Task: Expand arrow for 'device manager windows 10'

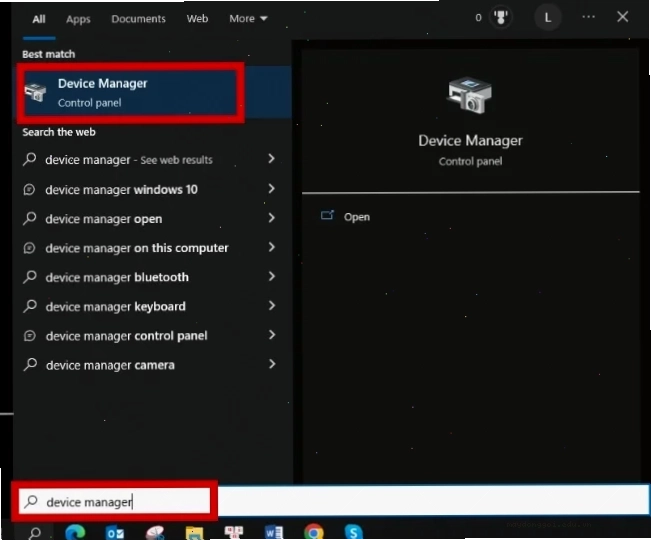Action: 272,188
